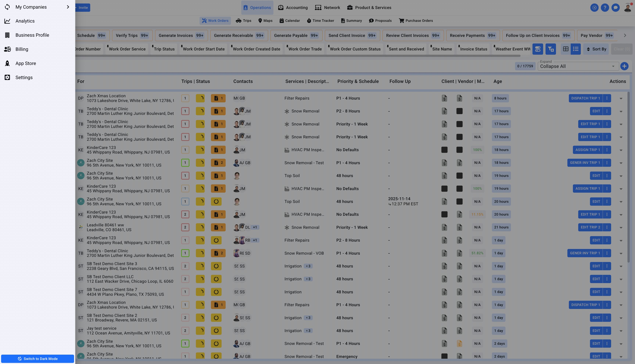The height and width of the screenshot is (364, 635).
Task: Expand My Companies submenu chevron
Action: click(x=68, y=7)
